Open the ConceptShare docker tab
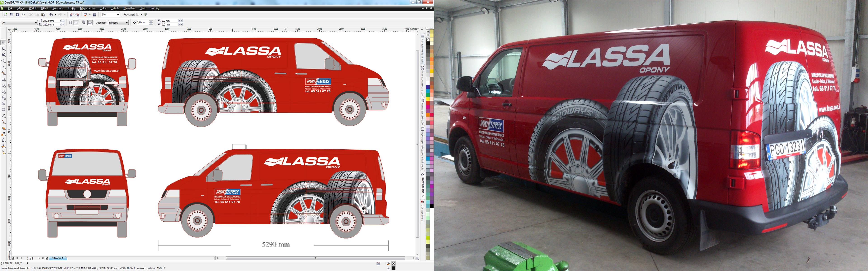Viewport: 868px width, 271px height. (422, 211)
